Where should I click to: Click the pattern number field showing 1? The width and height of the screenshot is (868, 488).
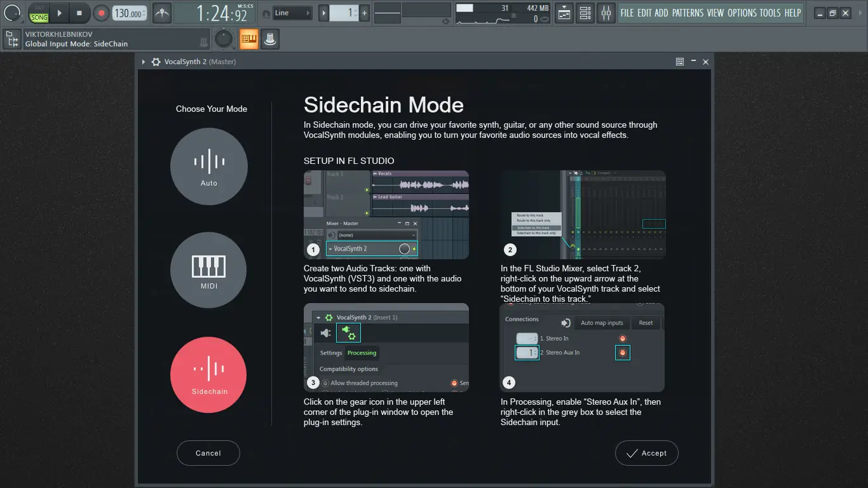(x=344, y=13)
